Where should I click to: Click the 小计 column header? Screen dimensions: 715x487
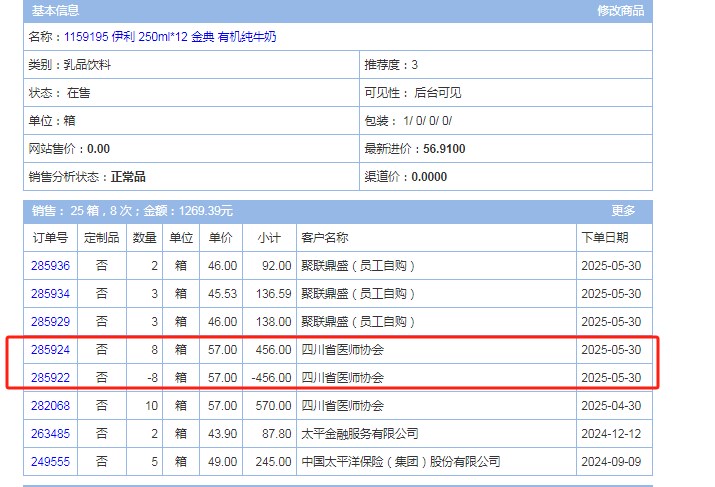tap(269, 238)
